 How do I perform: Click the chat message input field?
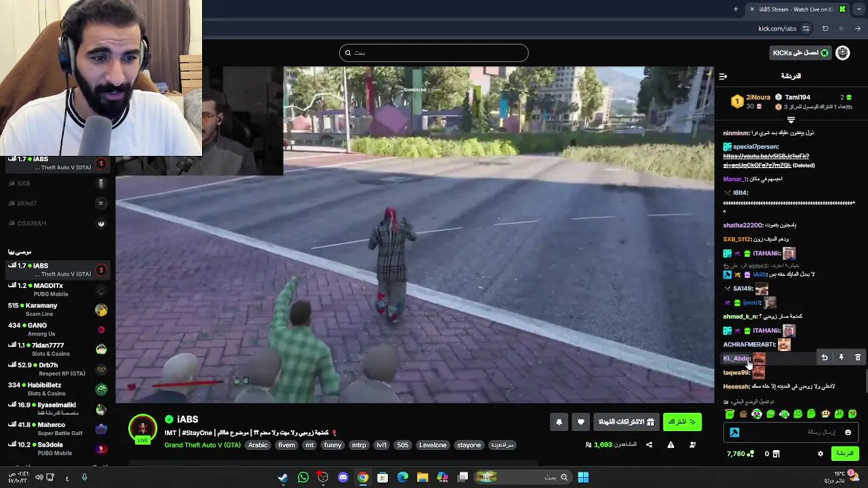click(791, 432)
